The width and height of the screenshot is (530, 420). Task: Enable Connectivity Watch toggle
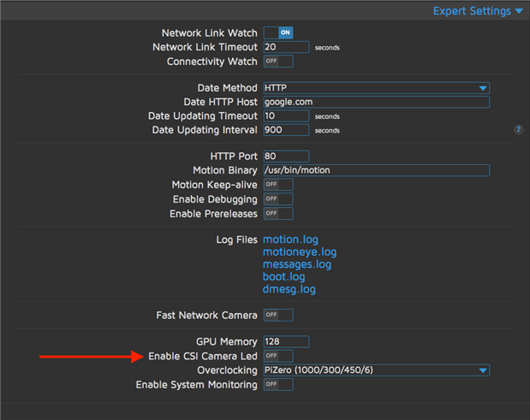click(278, 62)
